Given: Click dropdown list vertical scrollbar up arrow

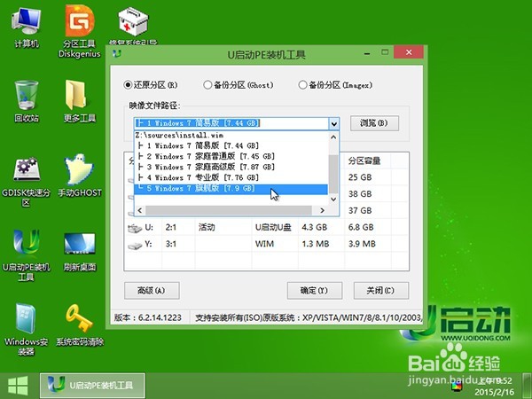Looking at the screenshot, I should [x=333, y=137].
